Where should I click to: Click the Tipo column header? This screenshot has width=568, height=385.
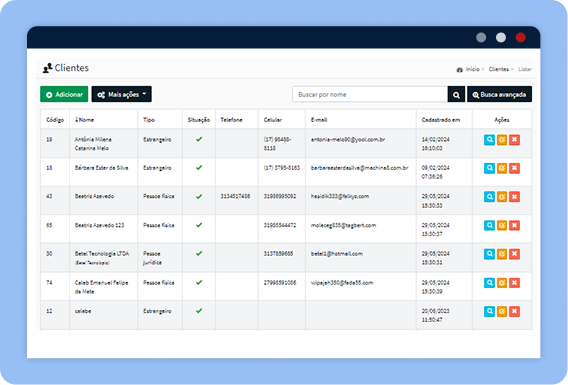(x=149, y=120)
